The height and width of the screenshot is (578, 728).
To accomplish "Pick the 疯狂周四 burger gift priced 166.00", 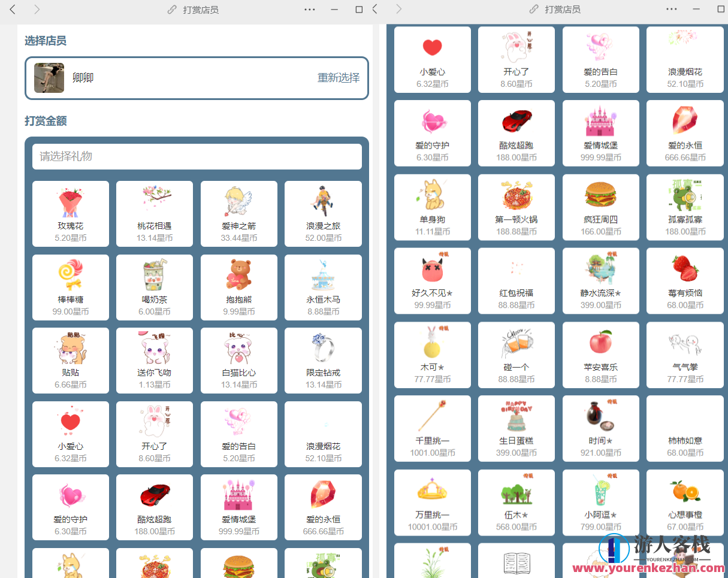I will click(x=601, y=207).
